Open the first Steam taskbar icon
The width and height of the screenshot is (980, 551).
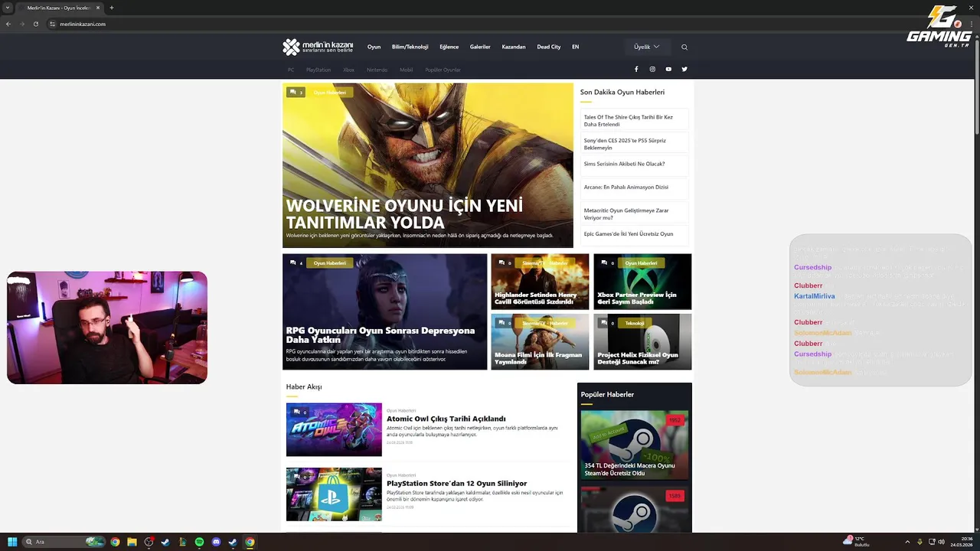point(165,542)
